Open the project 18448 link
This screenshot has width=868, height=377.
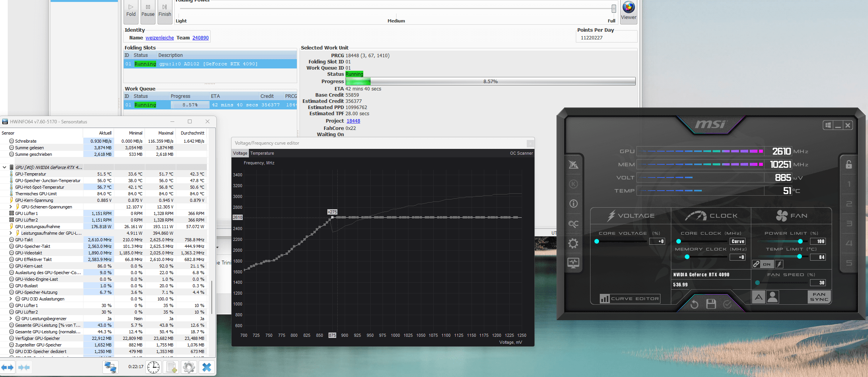click(x=353, y=121)
